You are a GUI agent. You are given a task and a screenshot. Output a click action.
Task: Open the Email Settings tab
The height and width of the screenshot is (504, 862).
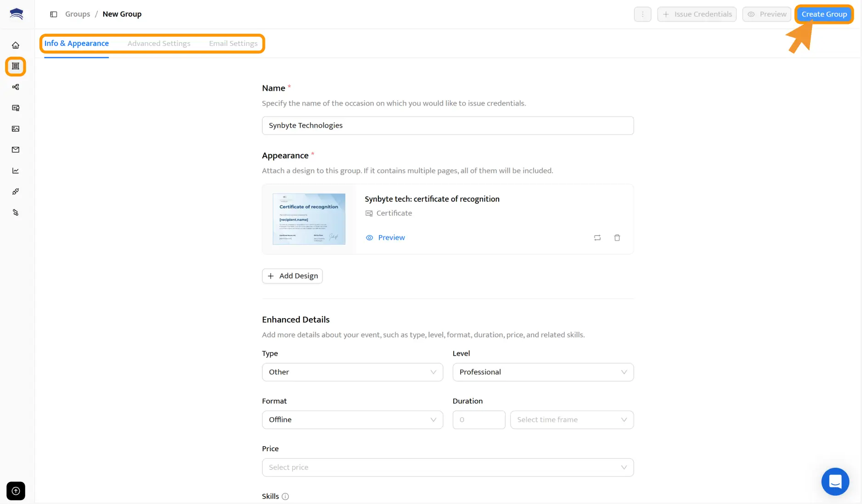[x=233, y=43]
